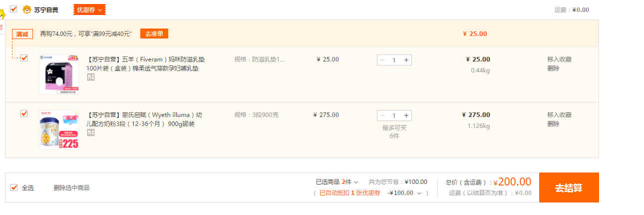Click the 正 badge under Wyeth illuma product
This screenshot has width=644, height=215.
(x=91, y=132)
